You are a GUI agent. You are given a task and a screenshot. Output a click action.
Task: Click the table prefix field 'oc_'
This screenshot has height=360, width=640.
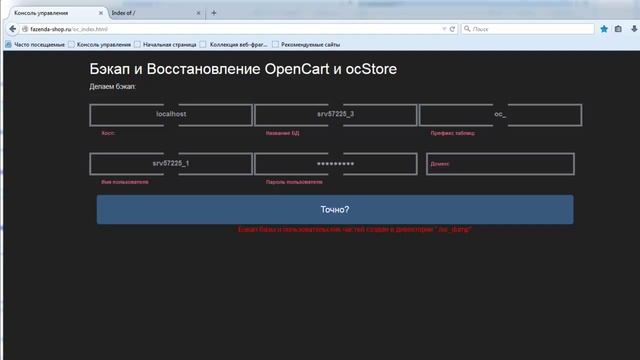pos(500,115)
